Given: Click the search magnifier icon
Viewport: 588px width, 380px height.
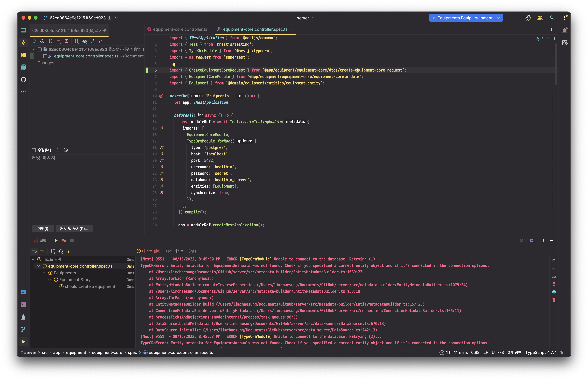Looking at the screenshot, I should 552,18.
